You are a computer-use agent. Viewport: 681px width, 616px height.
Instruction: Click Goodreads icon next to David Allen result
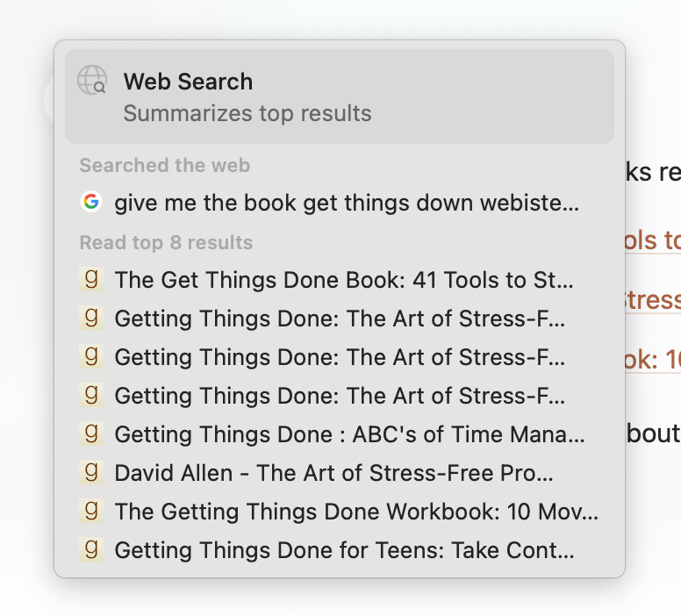[90, 472]
